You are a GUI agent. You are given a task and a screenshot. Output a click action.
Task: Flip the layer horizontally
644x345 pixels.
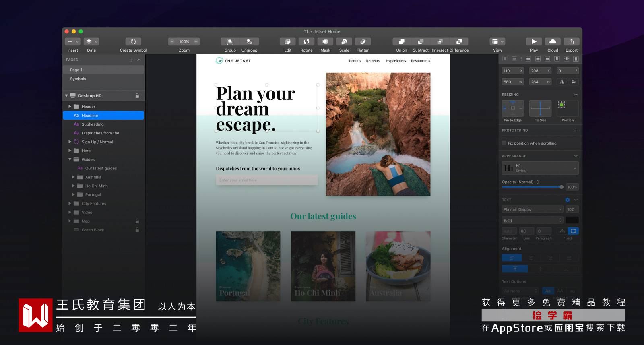pyautogui.click(x=562, y=82)
